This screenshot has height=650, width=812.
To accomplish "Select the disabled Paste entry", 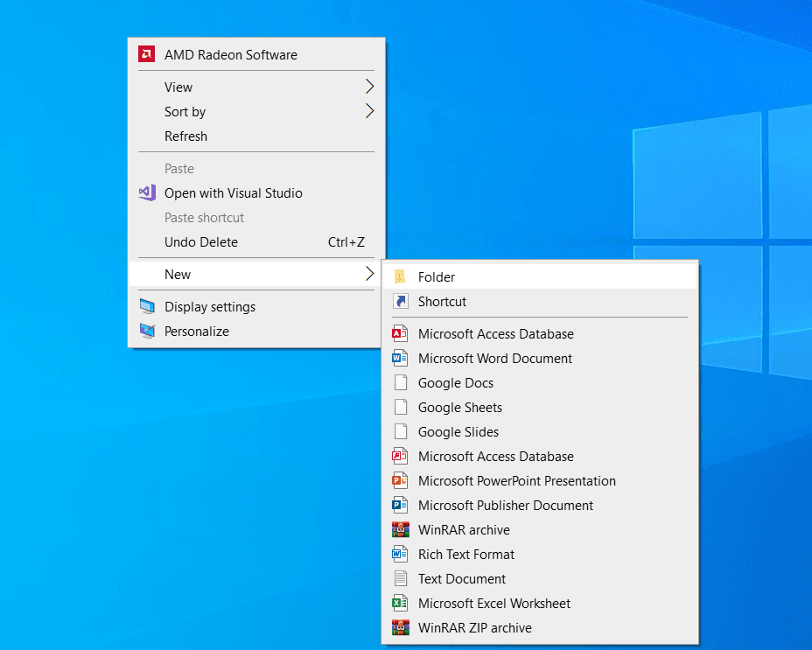I will 256,168.
